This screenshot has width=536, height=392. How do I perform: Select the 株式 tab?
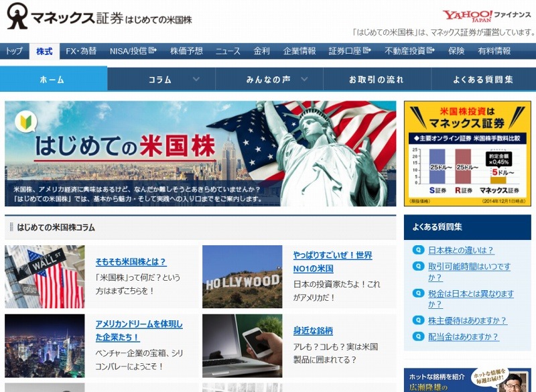click(x=44, y=52)
